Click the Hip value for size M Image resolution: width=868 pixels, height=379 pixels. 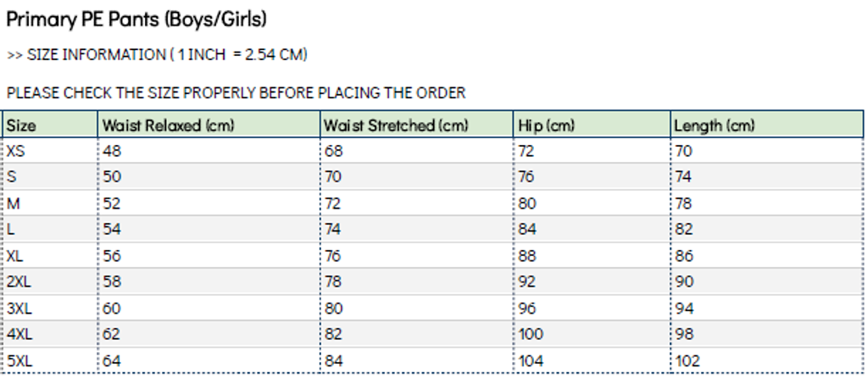pos(528,203)
